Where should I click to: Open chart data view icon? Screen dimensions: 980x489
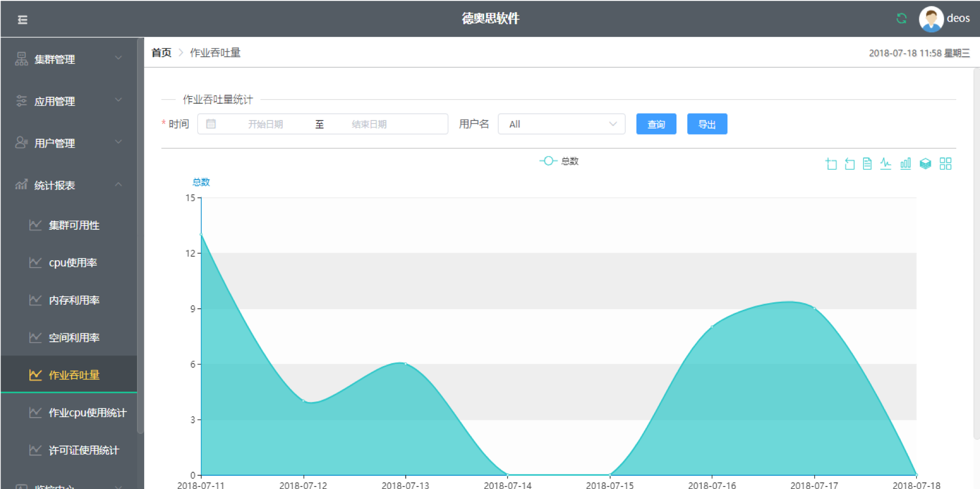tap(867, 164)
